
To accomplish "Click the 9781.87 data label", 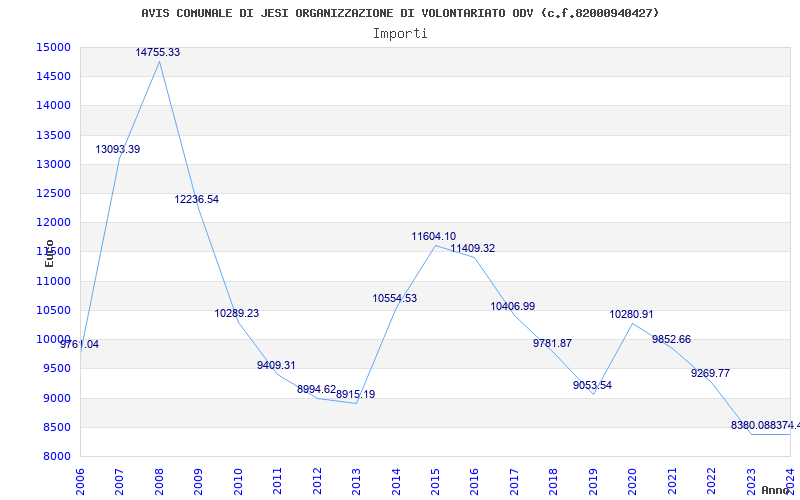I will pyautogui.click(x=553, y=343).
